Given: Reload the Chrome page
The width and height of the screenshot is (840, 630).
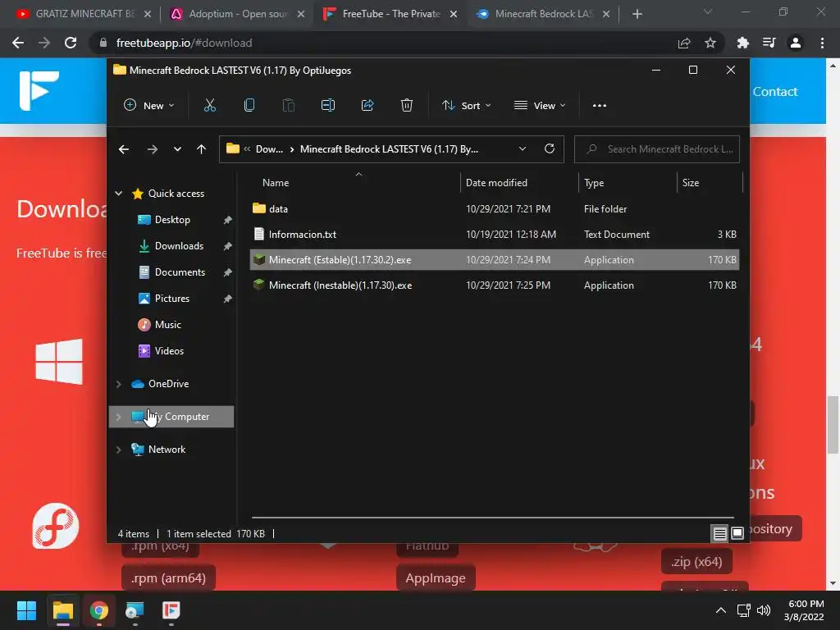Looking at the screenshot, I should point(71,43).
